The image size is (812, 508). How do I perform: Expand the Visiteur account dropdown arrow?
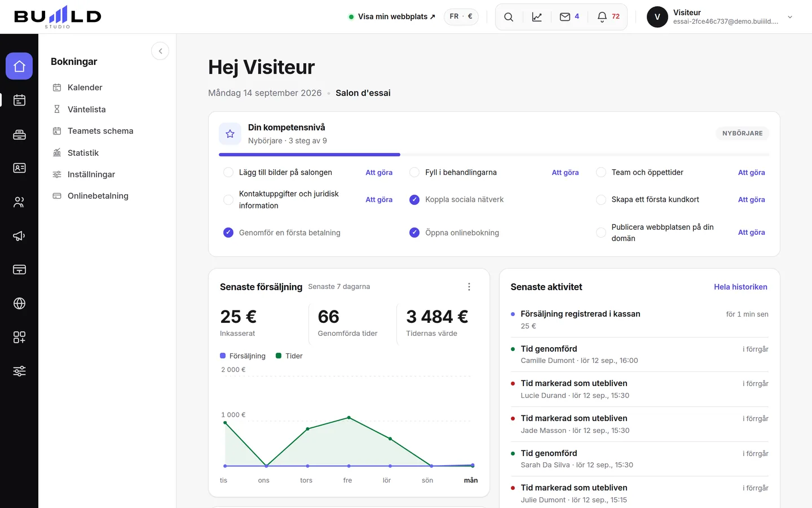point(790,17)
